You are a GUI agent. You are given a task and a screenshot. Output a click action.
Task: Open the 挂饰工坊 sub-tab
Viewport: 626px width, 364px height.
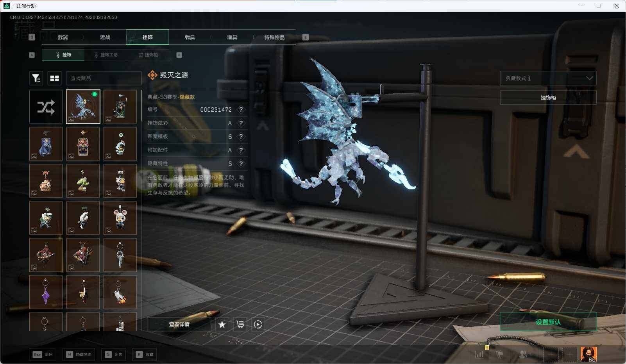(x=106, y=55)
